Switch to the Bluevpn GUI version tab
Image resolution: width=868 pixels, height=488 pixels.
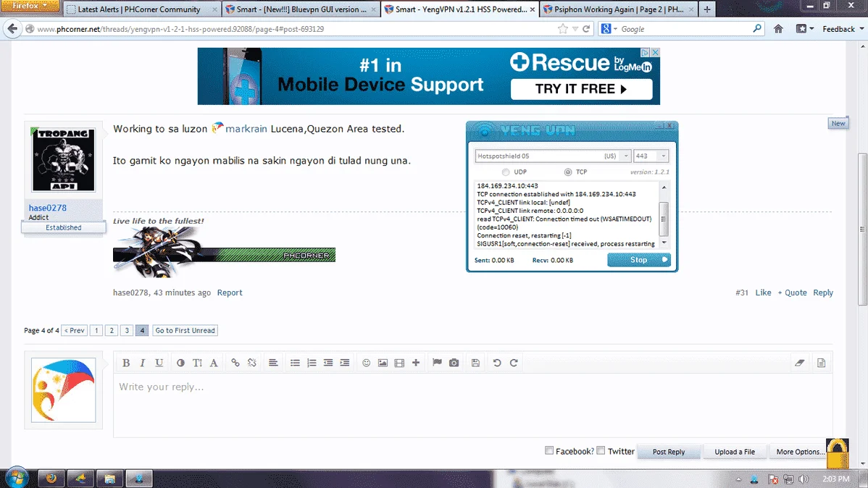click(x=301, y=9)
